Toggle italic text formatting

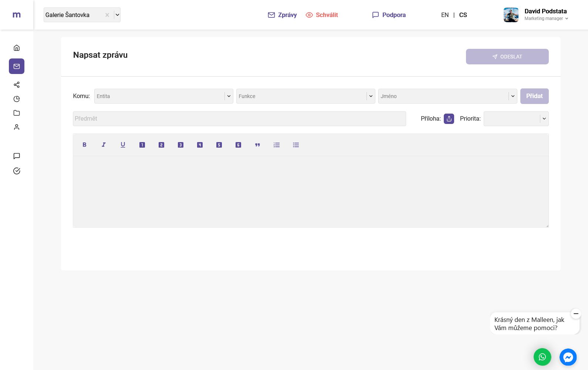pos(104,145)
